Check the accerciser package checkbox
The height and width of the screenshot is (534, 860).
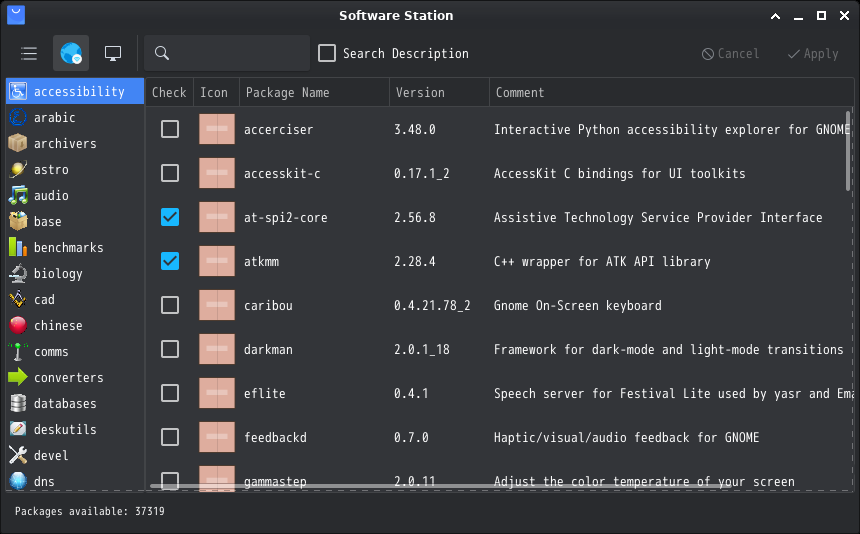pyautogui.click(x=170, y=129)
